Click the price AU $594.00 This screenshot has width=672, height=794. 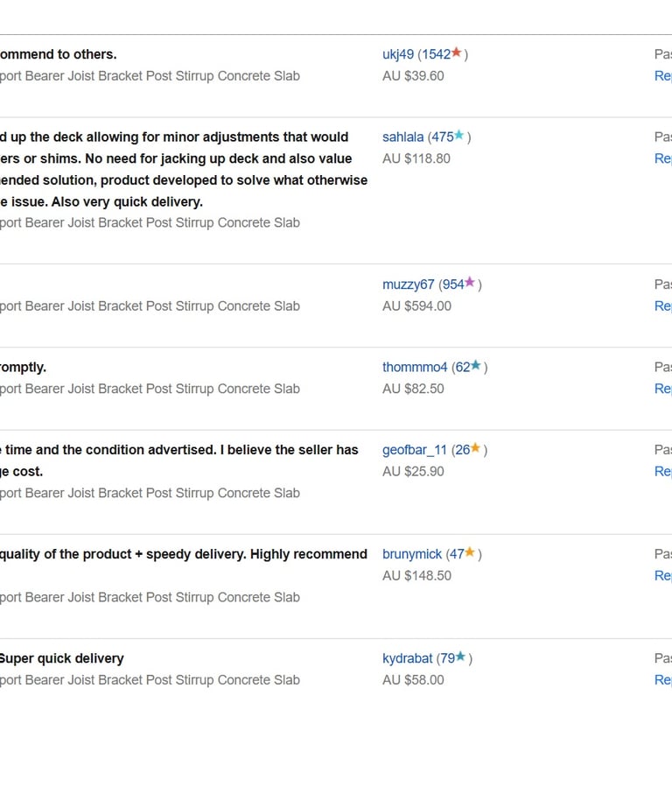(416, 306)
